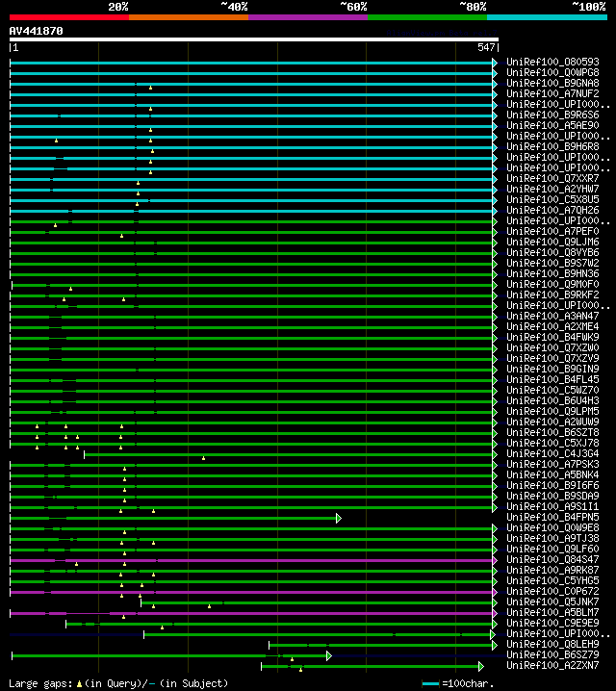Open the UniRef100_B4FL45 label
Image resolution: width=616 pixels, height=691 pixels.
pos(552,379)
